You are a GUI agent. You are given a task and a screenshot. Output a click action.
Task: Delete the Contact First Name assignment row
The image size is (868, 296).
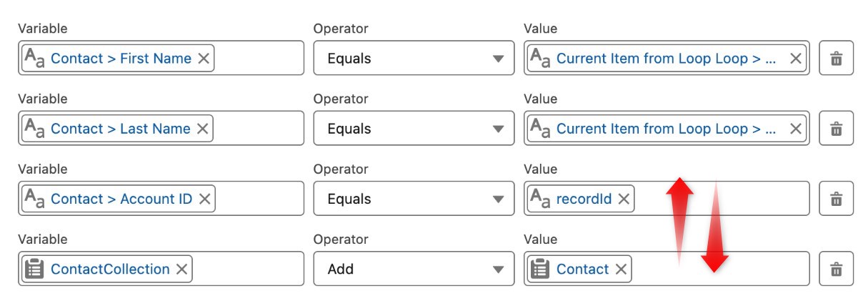835,59
